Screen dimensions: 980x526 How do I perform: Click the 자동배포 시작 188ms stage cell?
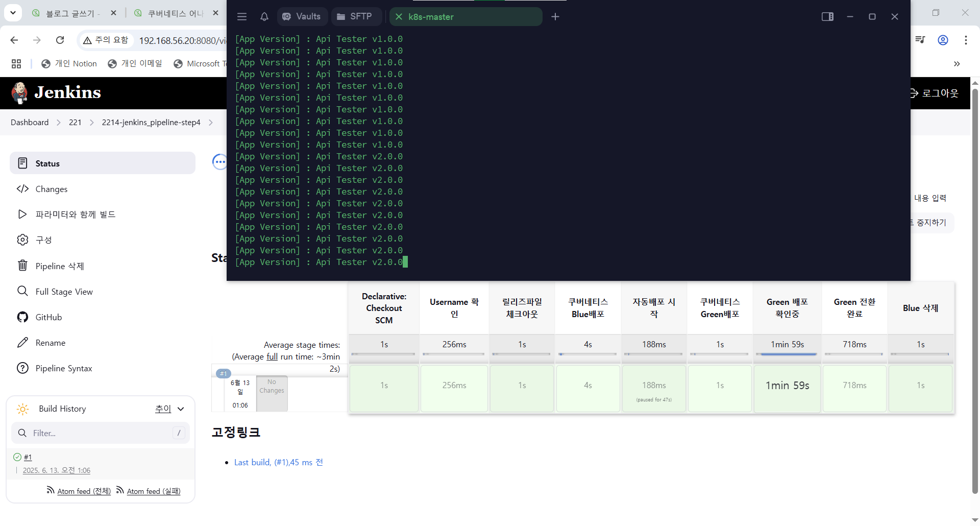[654, 388]
